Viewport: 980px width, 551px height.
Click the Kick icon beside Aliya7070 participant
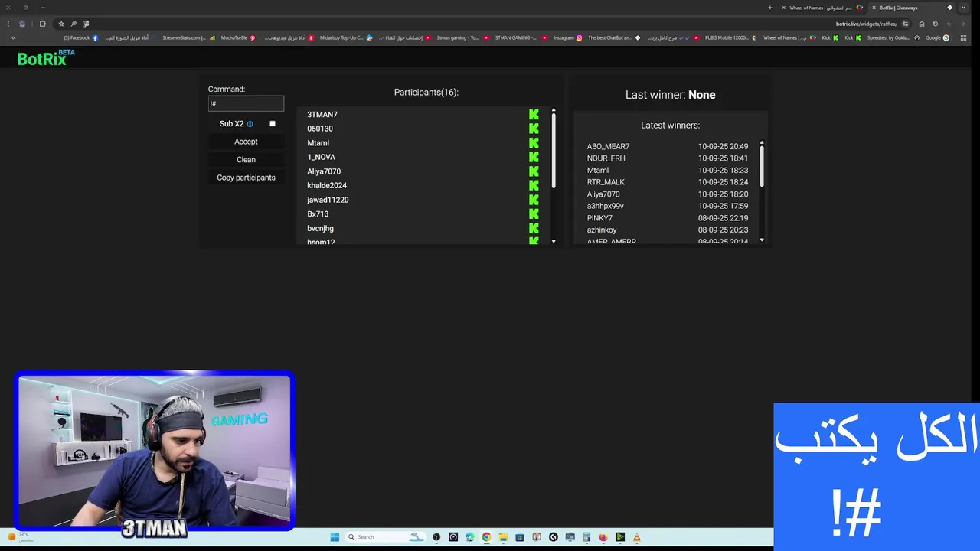[x=534, y=171]
